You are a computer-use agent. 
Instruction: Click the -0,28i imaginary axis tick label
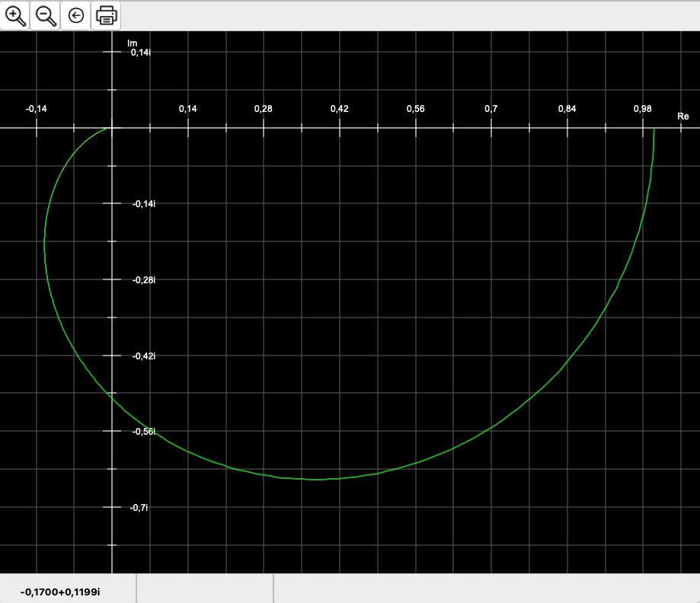[143, 280]
